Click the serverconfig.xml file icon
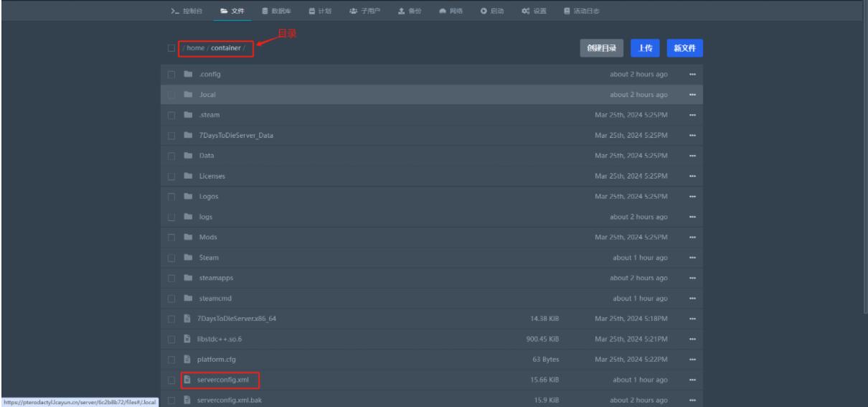This screenshot has width=868, height=407. (188, 379)
